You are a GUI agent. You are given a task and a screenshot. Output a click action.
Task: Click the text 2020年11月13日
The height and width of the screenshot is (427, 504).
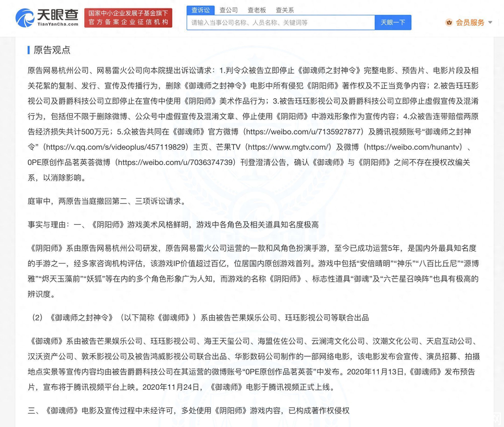[x=375, y=372]
